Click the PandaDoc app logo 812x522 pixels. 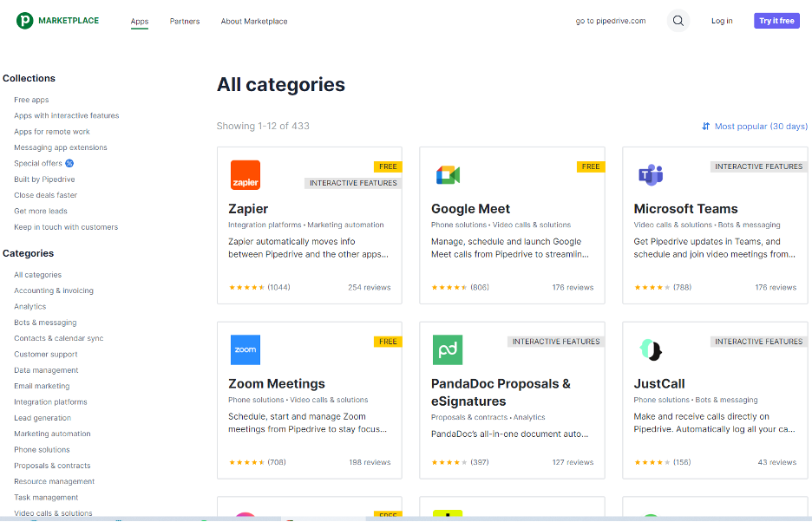click(x=448, y=350)
